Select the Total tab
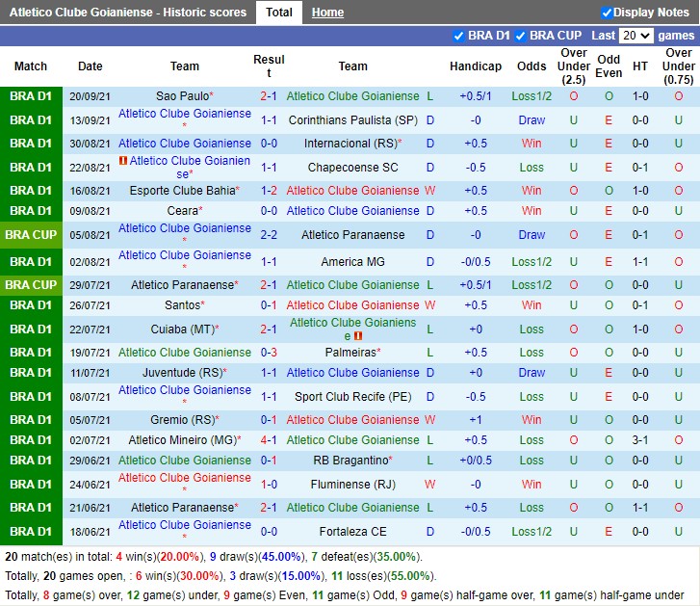Viewport: 700px width, 606px height. pos(279,13)
